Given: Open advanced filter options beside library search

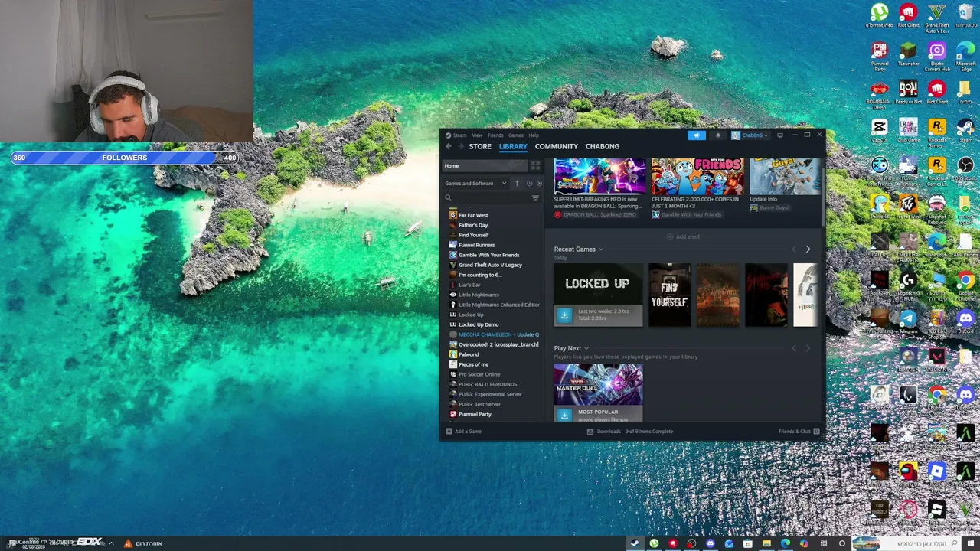Looking at the screenshot, I should [535, 198].
